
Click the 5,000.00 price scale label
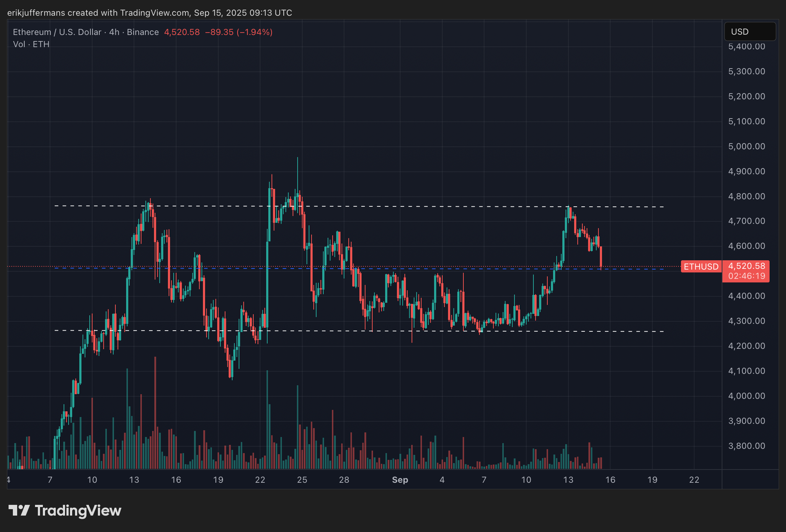coord(746,146)
